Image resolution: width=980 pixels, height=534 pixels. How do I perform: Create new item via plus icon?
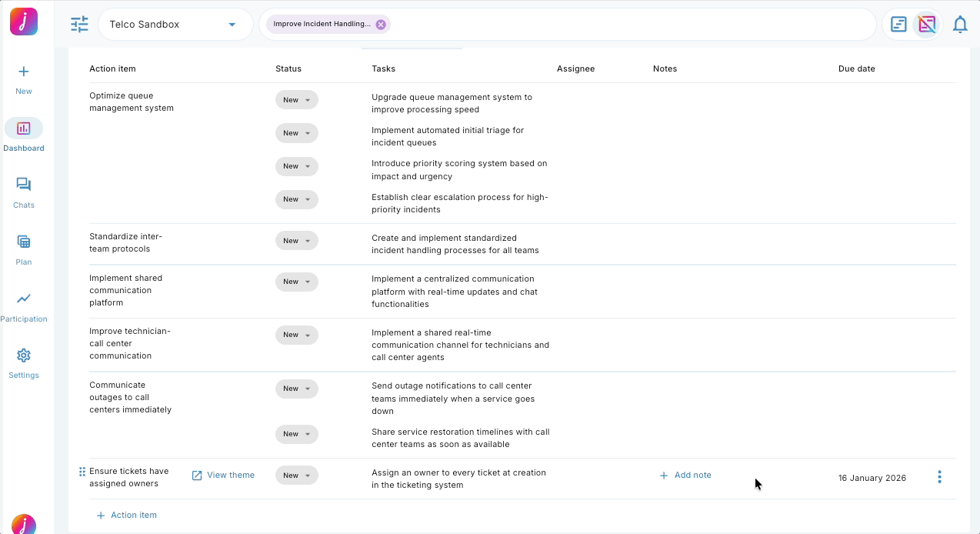pos(24,72)
